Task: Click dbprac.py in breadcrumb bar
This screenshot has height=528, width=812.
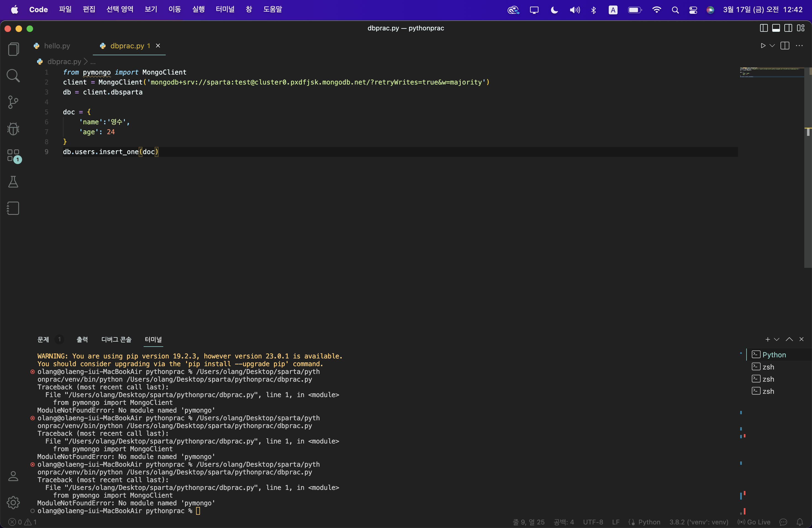Action: [64, 61]
